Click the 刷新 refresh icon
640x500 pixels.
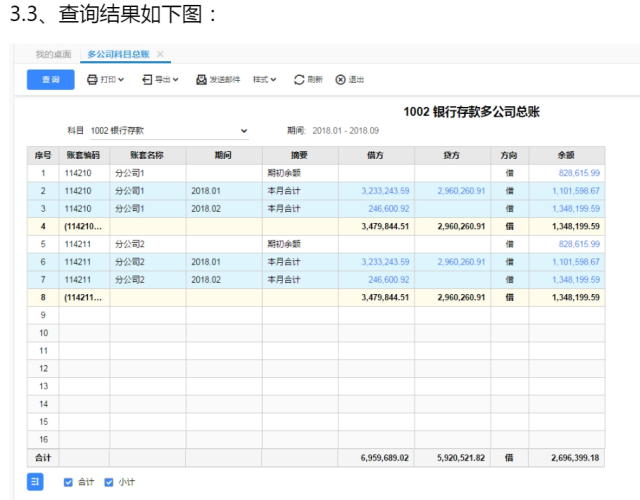click(x=299, y=80)
